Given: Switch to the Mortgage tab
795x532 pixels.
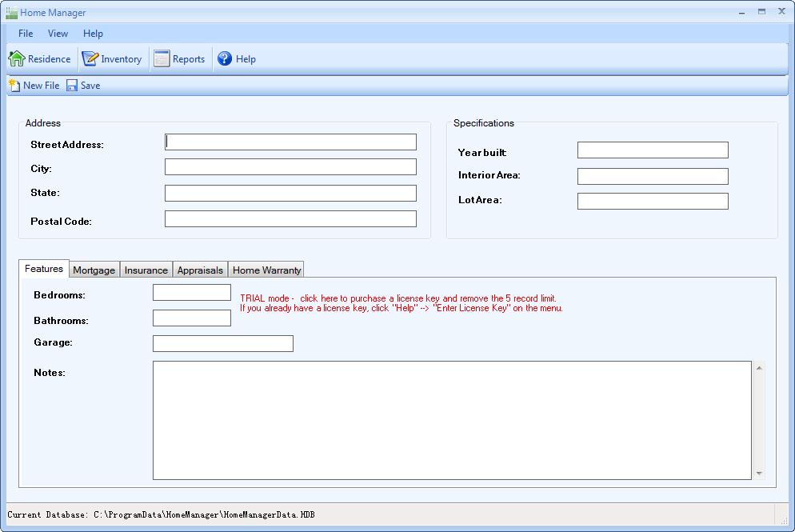Looking at the screenshot, I should click(x=94, y=270).
